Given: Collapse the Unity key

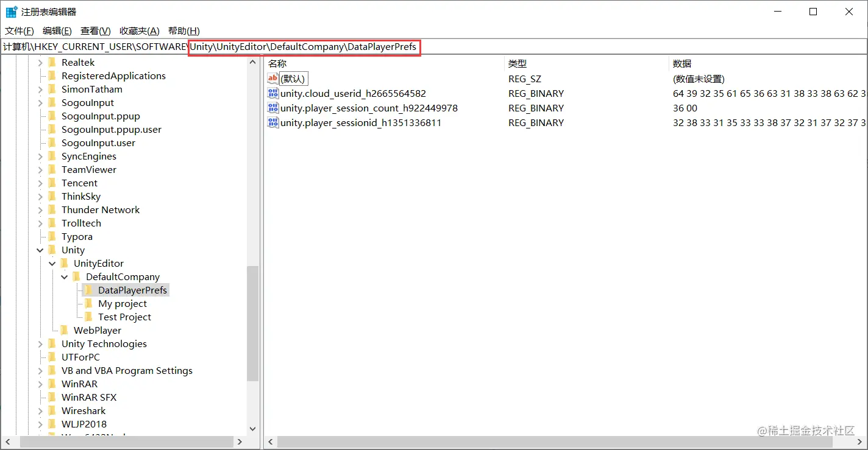Looking at the screenshot, I should click(x=40, y=250).
